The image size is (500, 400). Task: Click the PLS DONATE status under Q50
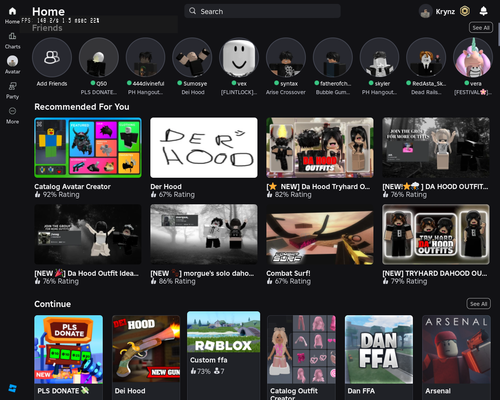coord(99,92)
